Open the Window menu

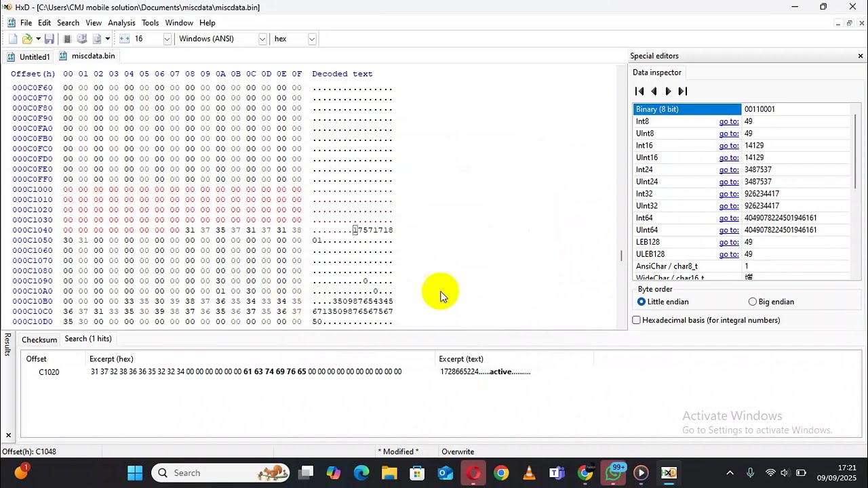[179, 23]
